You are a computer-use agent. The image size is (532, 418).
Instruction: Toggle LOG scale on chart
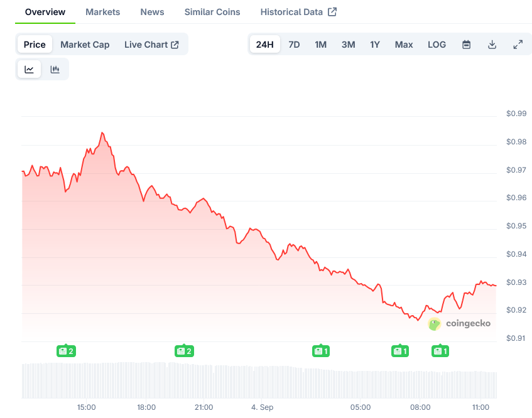437,45
